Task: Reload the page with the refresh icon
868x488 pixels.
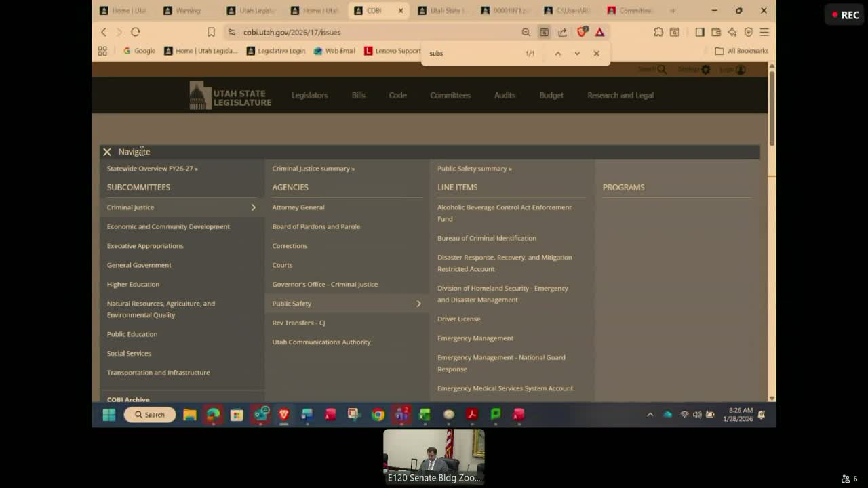Action: pyautogui.click(x=136, y=32)
